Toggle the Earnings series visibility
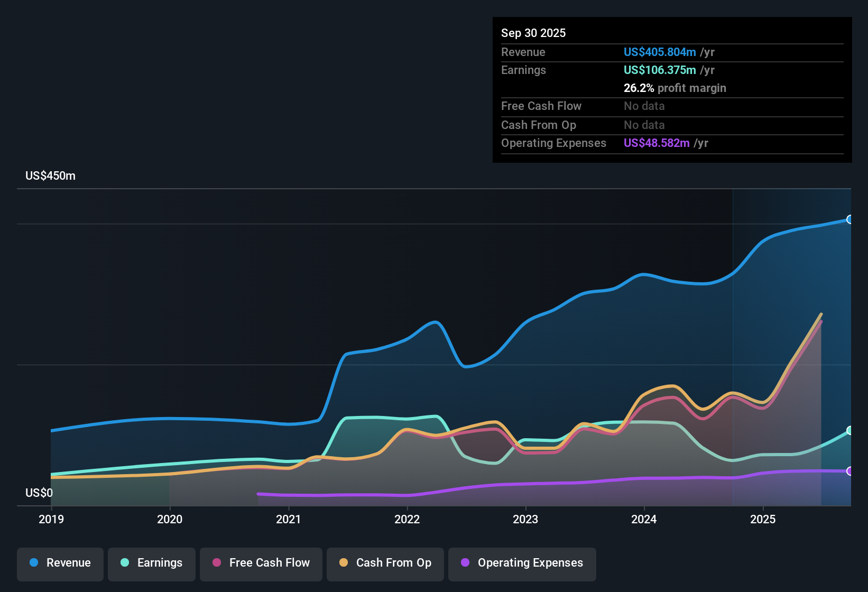The image size is (868, 592). (x=151, y=563)
